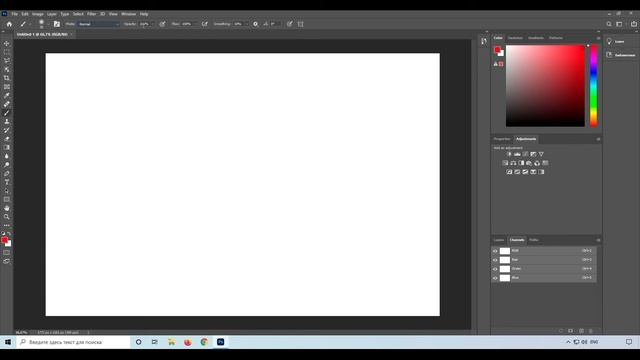
Task: Click the Vibrance triangle adjustment icon
Action: coord(541,154)
